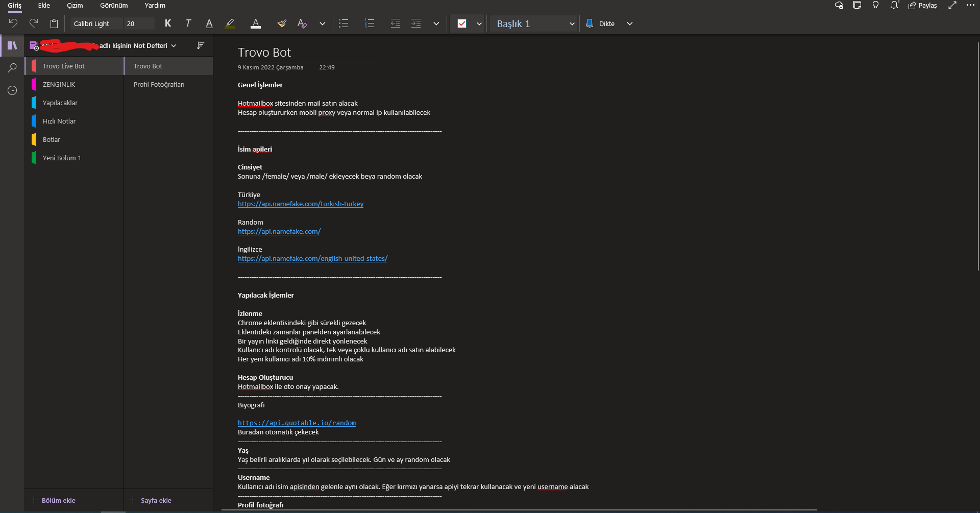Open the Ekle tab

(44, 6)
